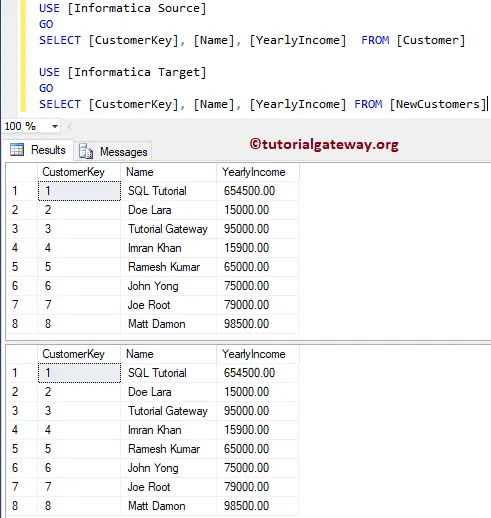Select CustomerKey 8 cell in first grid
This screenshot has width=491, height=518.
tap(79, 324)
